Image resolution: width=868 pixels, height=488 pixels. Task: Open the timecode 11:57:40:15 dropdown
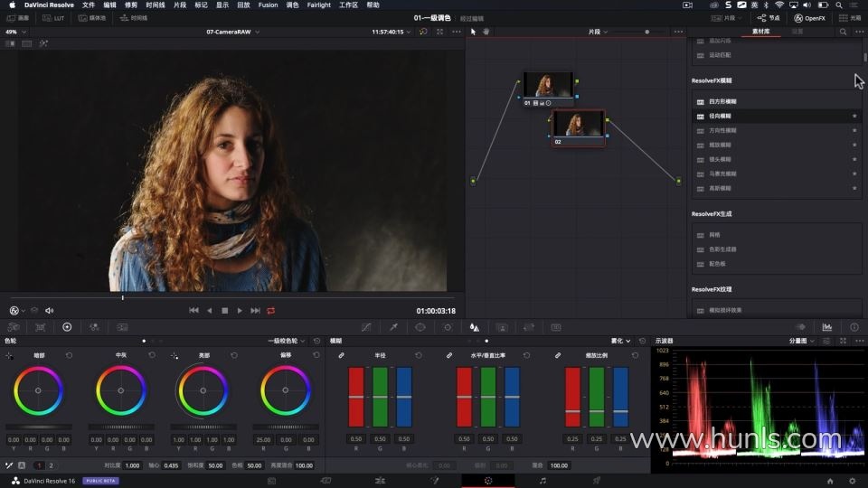click(391, 33)
